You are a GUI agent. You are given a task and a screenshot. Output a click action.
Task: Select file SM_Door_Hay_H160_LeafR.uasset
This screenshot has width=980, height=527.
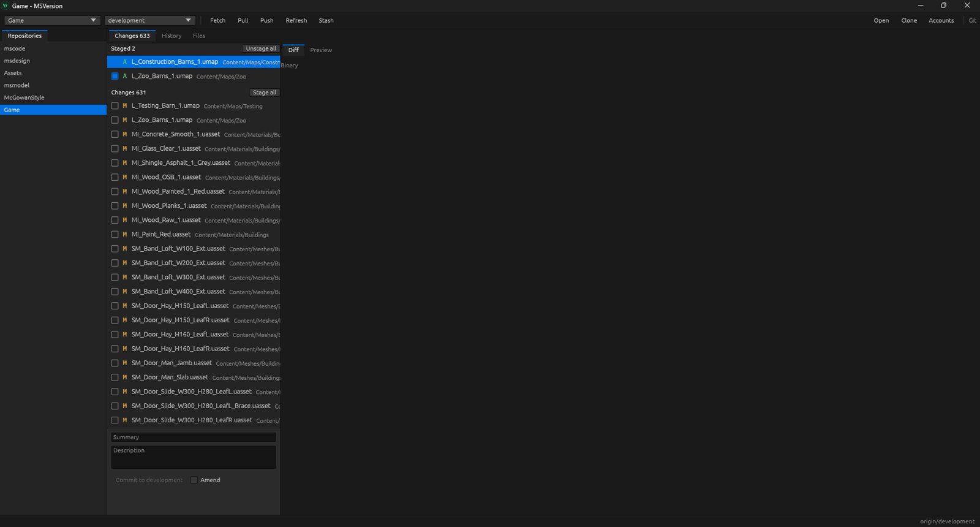click(194, 349)
